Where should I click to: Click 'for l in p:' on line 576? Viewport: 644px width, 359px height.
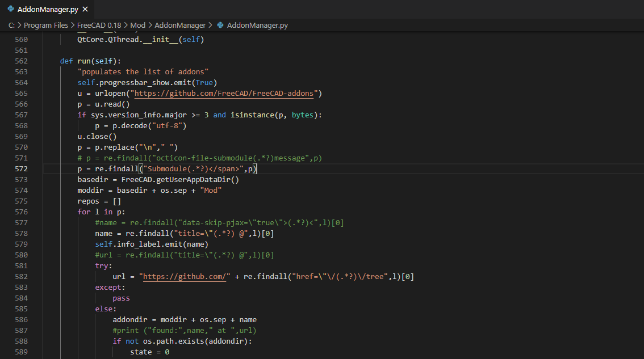101,212
